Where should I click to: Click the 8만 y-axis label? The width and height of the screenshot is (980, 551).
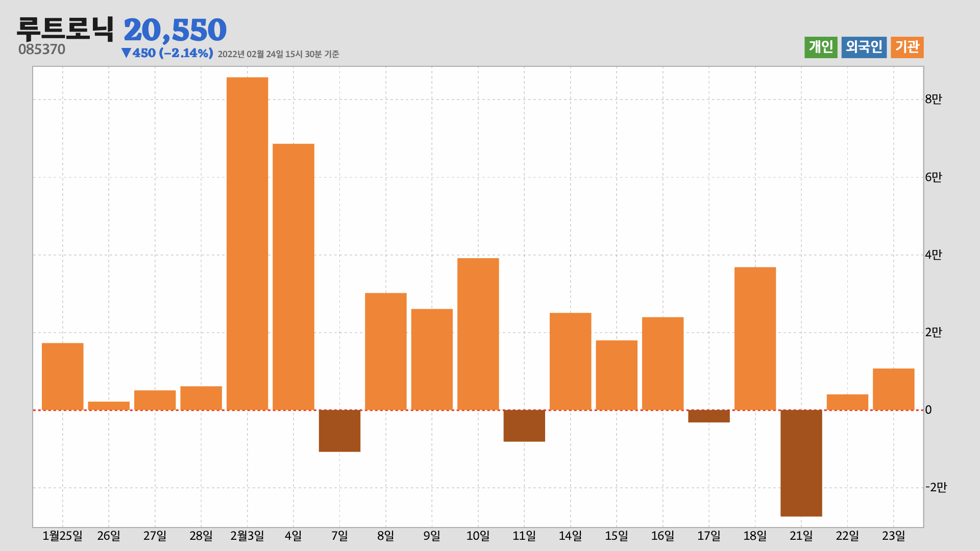point(934,99)
